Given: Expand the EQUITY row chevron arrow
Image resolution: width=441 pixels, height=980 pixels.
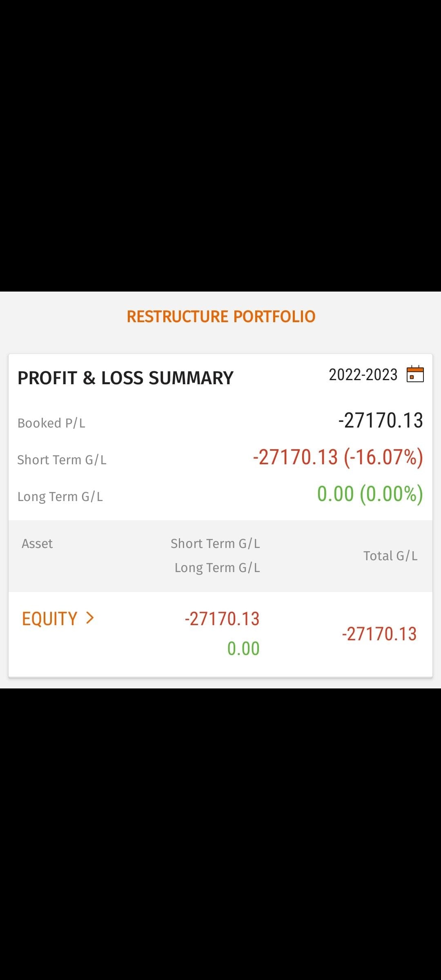Looking at the screenshot, I should tap(90, 618).
